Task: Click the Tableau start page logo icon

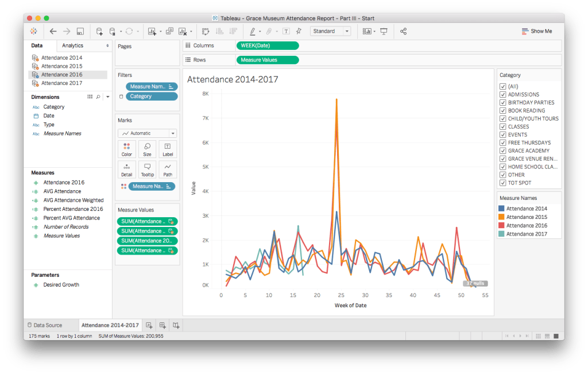Action: 34,31
